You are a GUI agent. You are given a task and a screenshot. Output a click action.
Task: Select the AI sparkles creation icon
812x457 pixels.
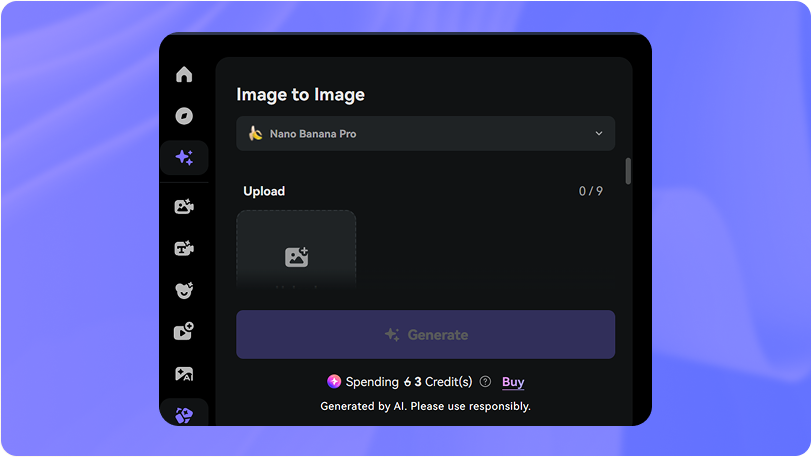pyautogui.click(x=184, y=158)
